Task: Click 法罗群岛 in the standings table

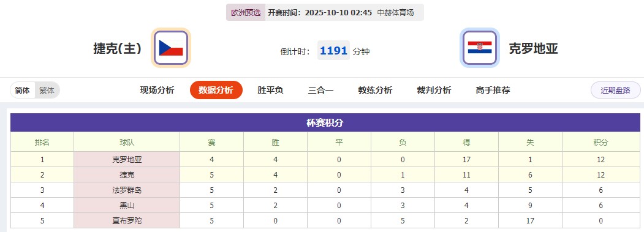Action: coord(127,190)
